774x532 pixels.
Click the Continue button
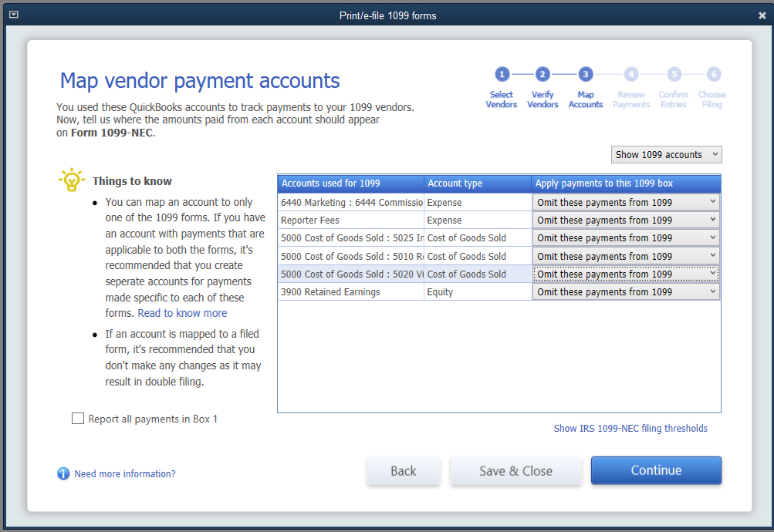click(656, 470)
